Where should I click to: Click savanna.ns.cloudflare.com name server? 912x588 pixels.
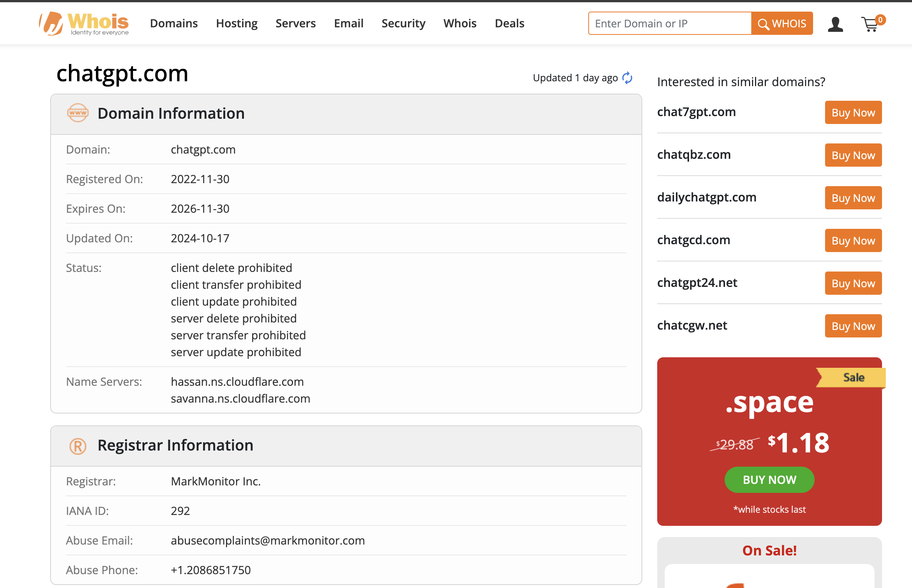coord(241,398)
